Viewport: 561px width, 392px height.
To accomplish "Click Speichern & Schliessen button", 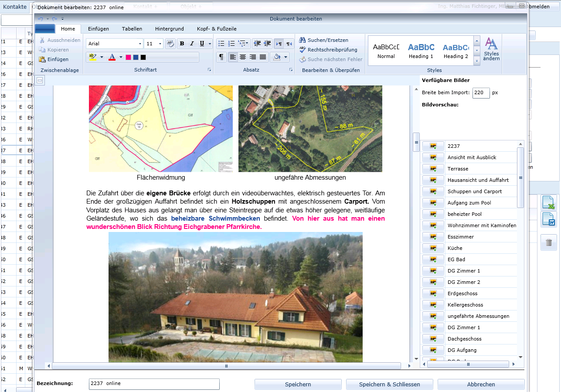I will coord(390,384).
